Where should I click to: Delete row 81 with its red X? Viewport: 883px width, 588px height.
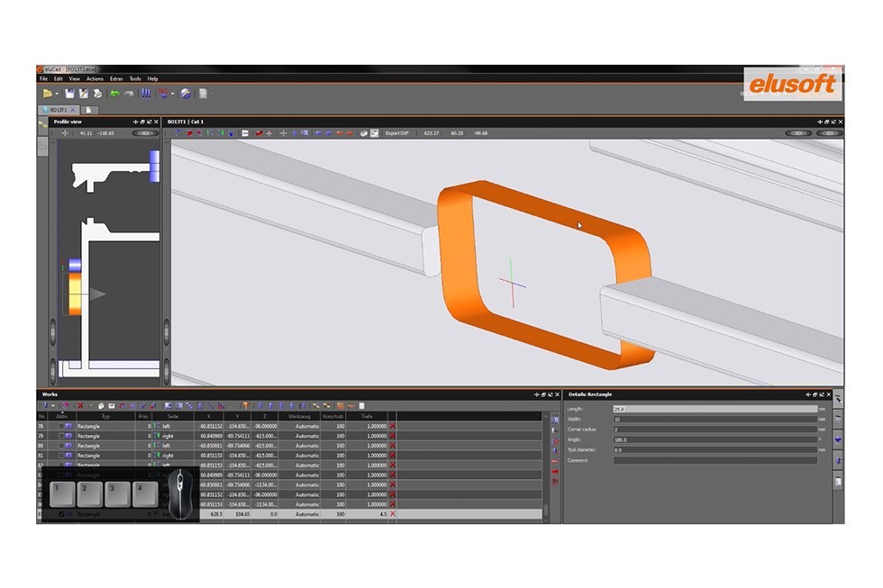coord(393,456)
